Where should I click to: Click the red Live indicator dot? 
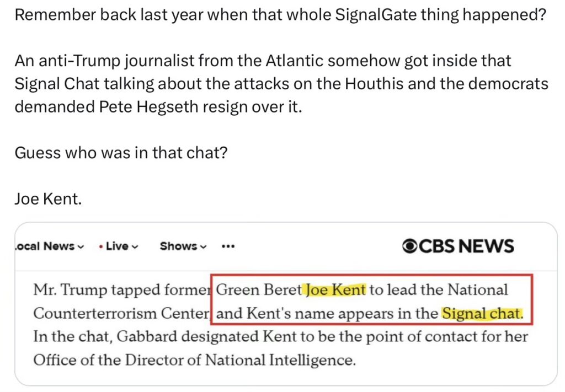(x=100, y=246)
